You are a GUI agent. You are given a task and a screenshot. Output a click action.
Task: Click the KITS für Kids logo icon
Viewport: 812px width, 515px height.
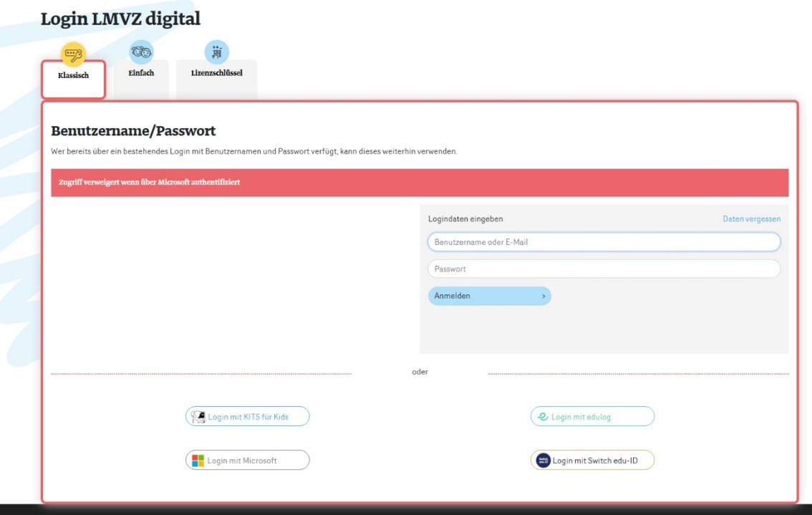pos(198,417)
